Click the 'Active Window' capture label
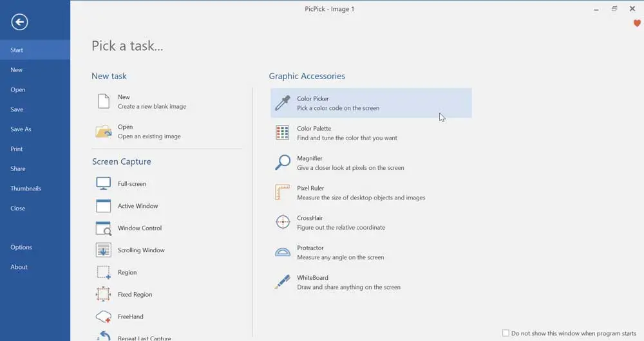This screenshot has height=341, width=644. (x=138, y=206)
